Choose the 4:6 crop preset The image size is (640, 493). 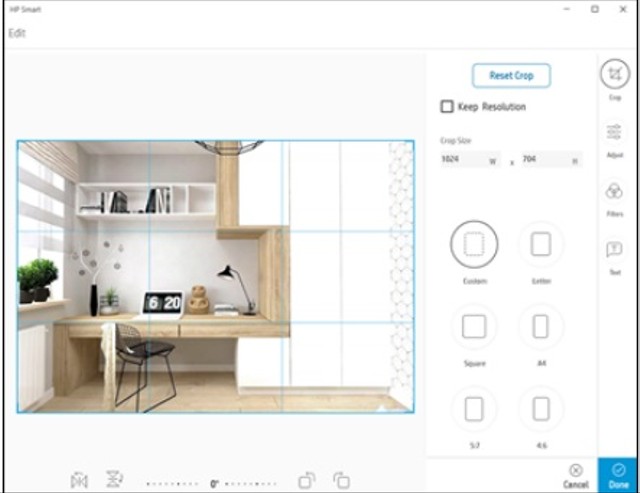click(x=541, y=409)
